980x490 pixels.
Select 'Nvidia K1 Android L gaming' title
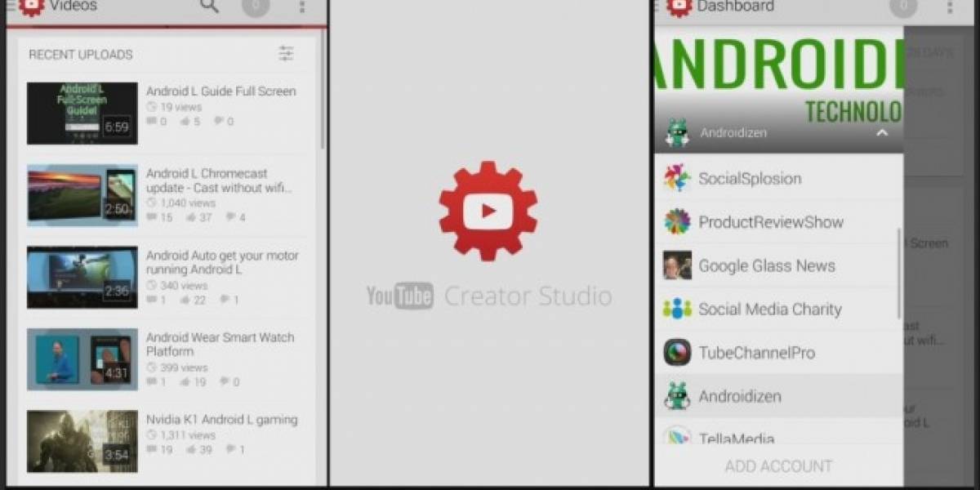[x=221, y=420]
